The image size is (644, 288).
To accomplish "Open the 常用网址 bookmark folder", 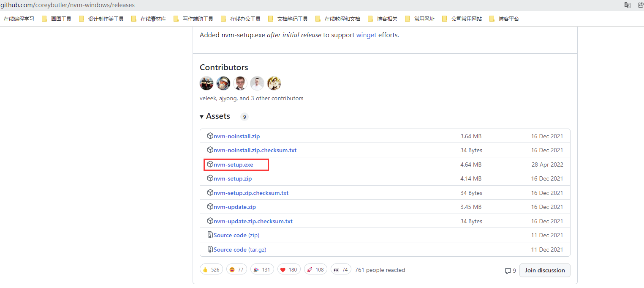I will 420,19.
